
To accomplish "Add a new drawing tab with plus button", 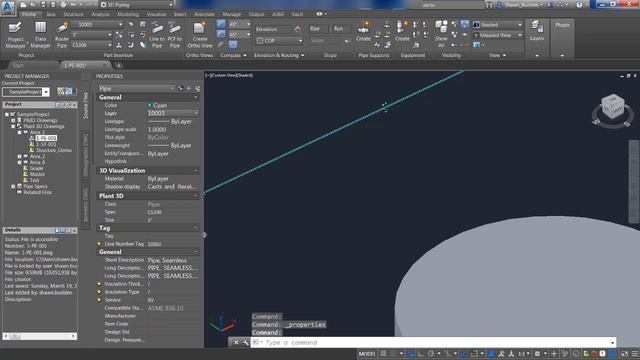I will [x=119, y=65].
